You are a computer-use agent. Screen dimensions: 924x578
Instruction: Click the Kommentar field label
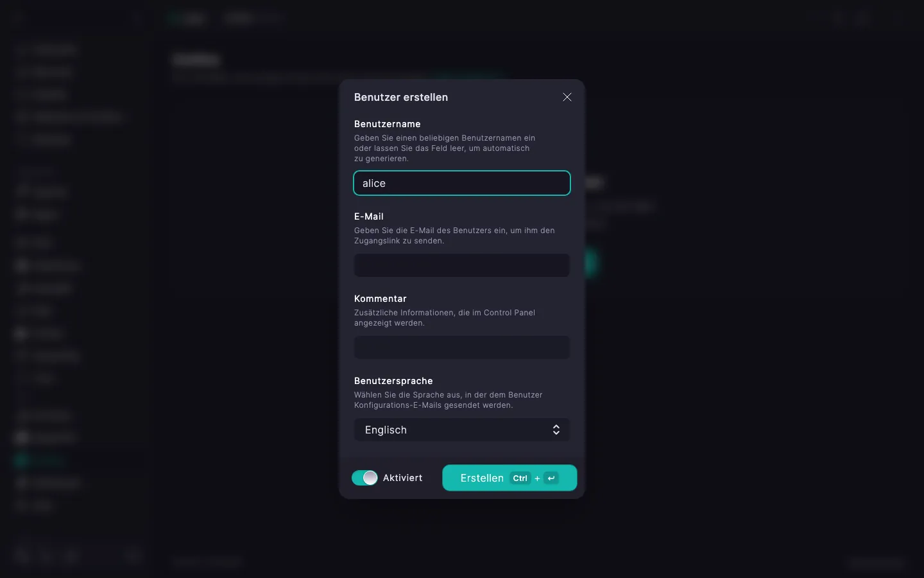(381, 299)
